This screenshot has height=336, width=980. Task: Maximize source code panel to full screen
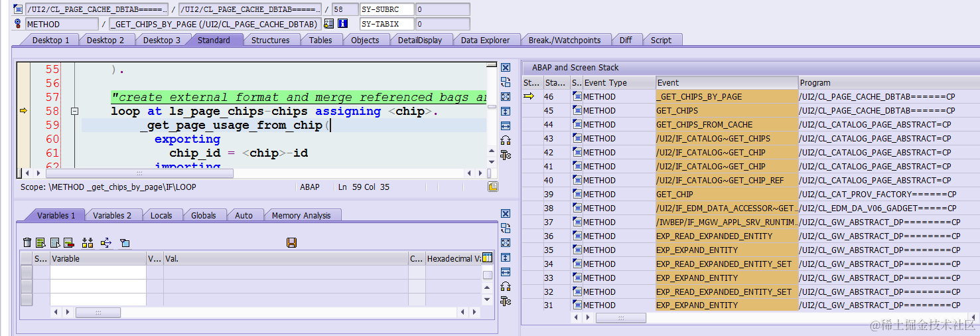pos(506,97)
